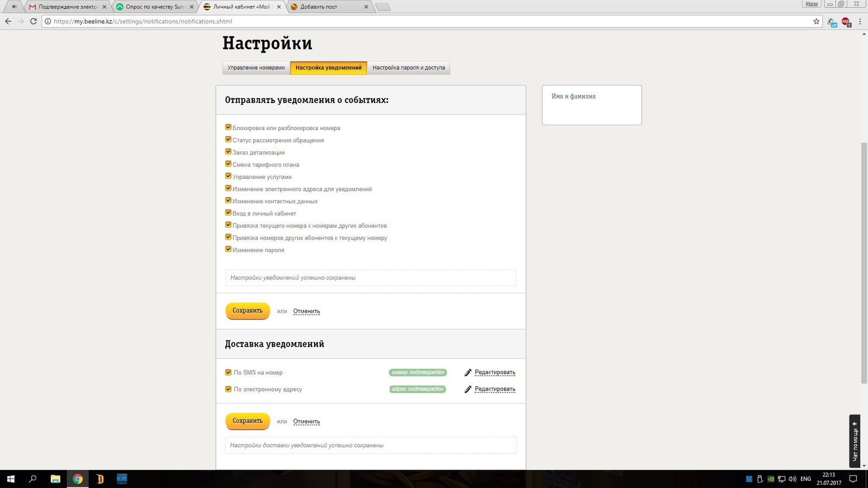Image resolution: width=868 pixels, height=488 pixels.
Task: Open 'Настройка пароля и доступа' tab
Action: click(x=409, y=68)
